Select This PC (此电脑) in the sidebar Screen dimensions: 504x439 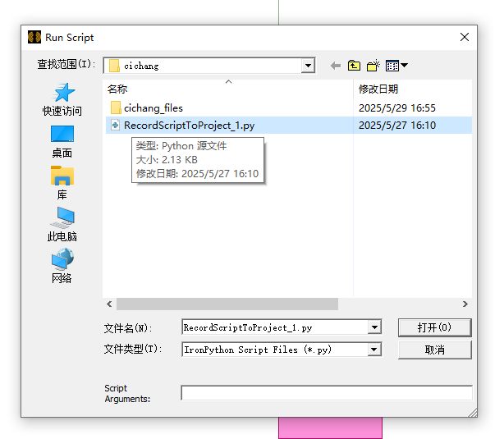pos(62,224)
